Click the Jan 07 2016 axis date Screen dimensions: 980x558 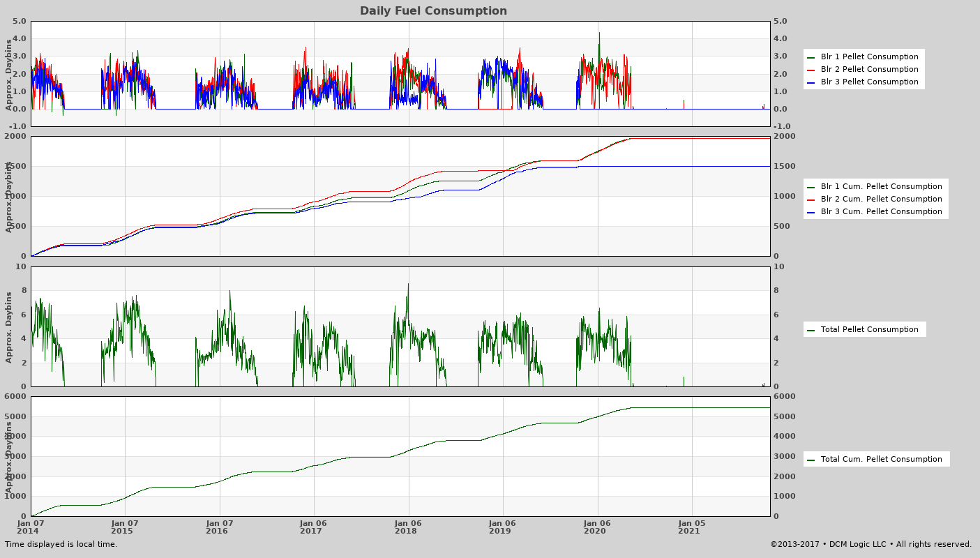(220, 527)
